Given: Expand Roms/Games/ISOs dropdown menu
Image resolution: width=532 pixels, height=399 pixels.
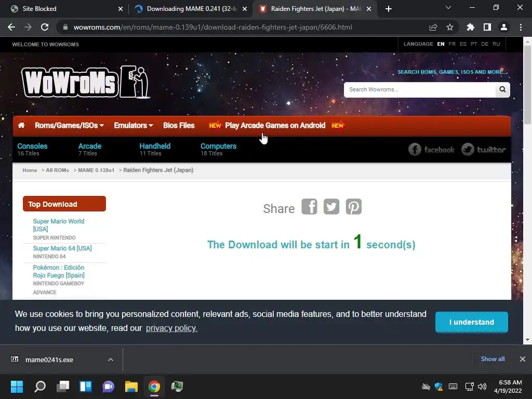Looking at the screenshot, I should click(x=69, y=126).
